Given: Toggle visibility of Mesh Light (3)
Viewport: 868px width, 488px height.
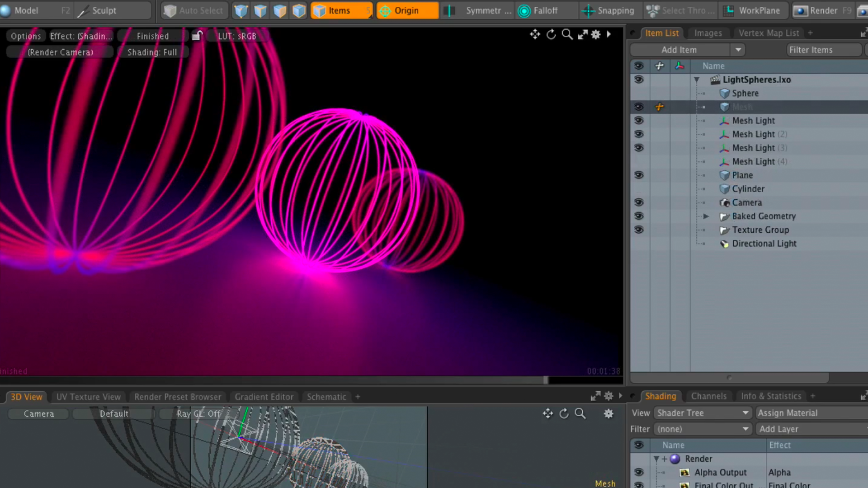Looking at the screenshot, I should [x=639, y=148].
